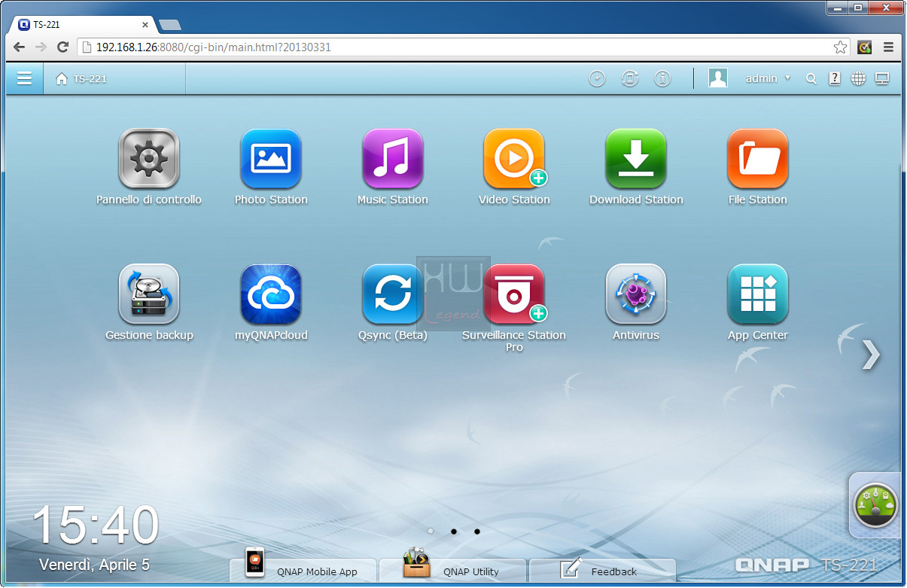Bookmark page with star icon
The height and width of the screenshot is (588, 907).
pyautogui.click(x=841, y=47)
